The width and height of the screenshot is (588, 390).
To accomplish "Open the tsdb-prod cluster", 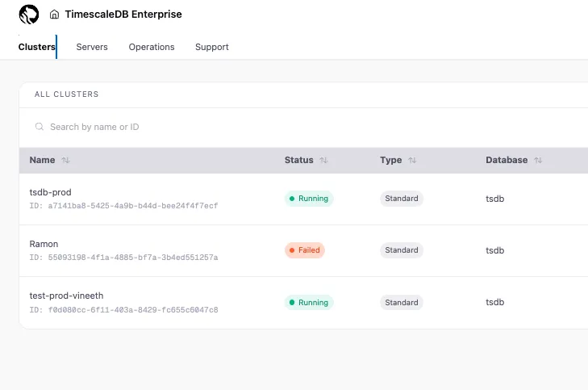I will 50,192.
